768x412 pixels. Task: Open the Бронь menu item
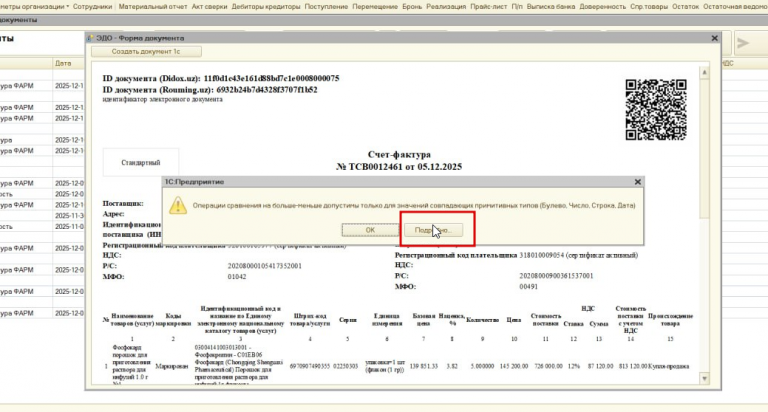[x=412, y=6]
